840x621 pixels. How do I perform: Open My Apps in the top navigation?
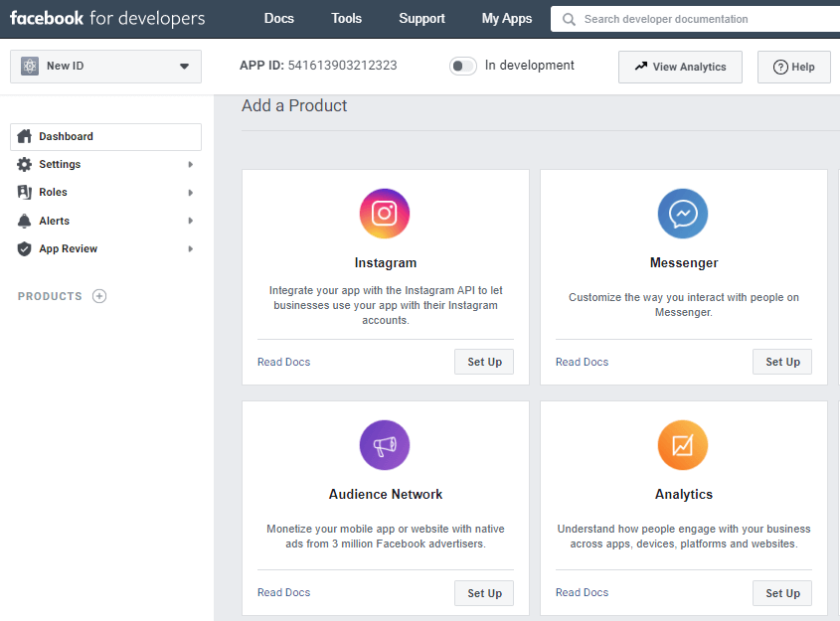click(507, 18)
